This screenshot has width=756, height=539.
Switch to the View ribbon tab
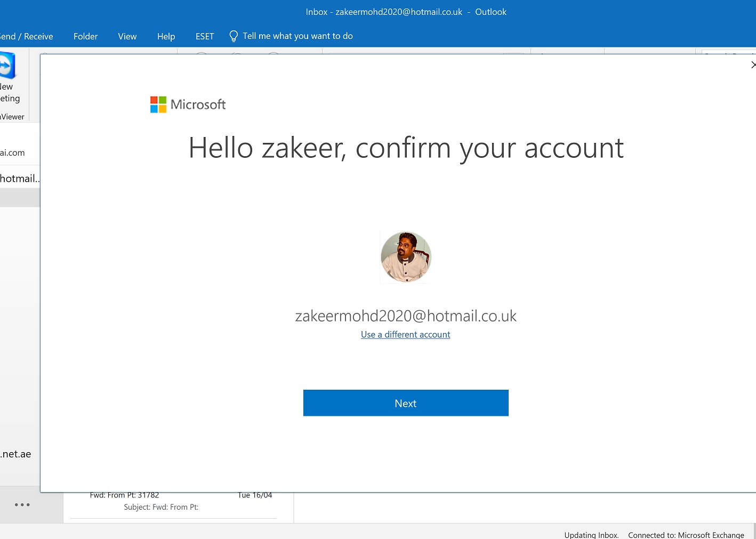click(x=127, y=36)
